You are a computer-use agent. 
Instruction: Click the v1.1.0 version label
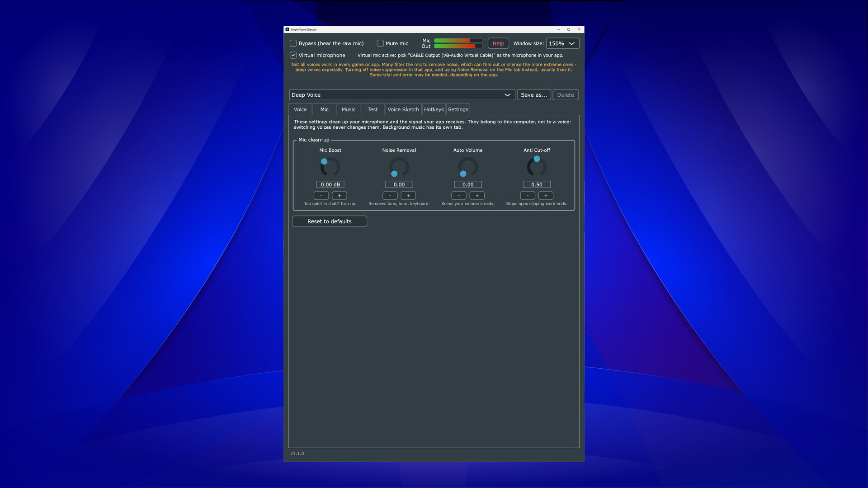pos(297,453)
